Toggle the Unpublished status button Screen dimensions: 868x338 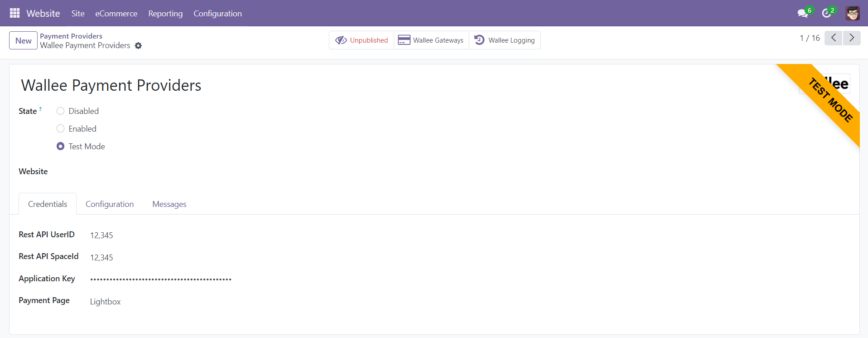pos(362,40)
